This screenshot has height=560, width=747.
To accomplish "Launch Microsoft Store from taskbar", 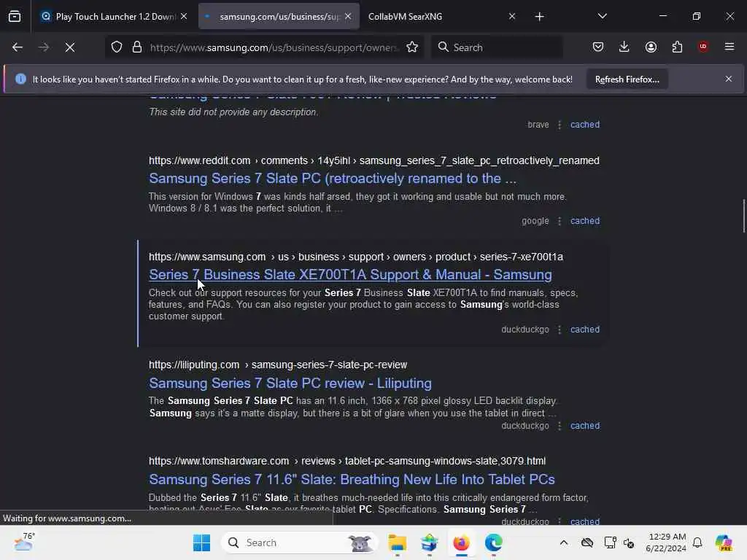I will (429, 542).
